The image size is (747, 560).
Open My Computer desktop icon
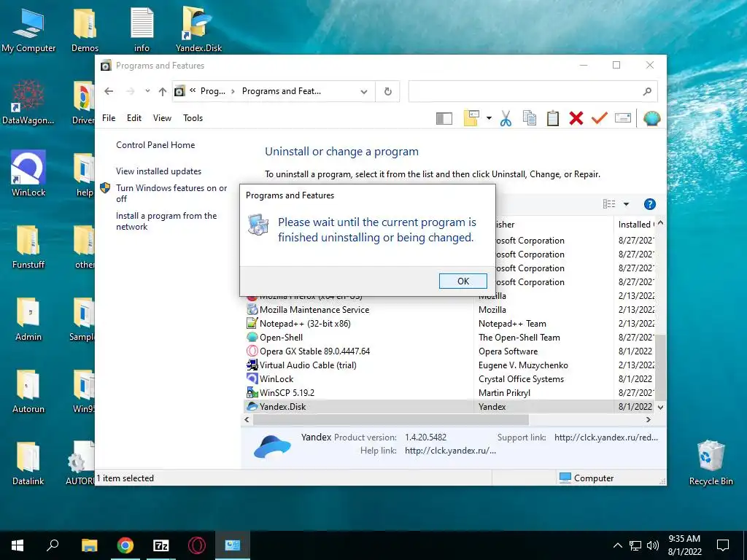[28, 31]
